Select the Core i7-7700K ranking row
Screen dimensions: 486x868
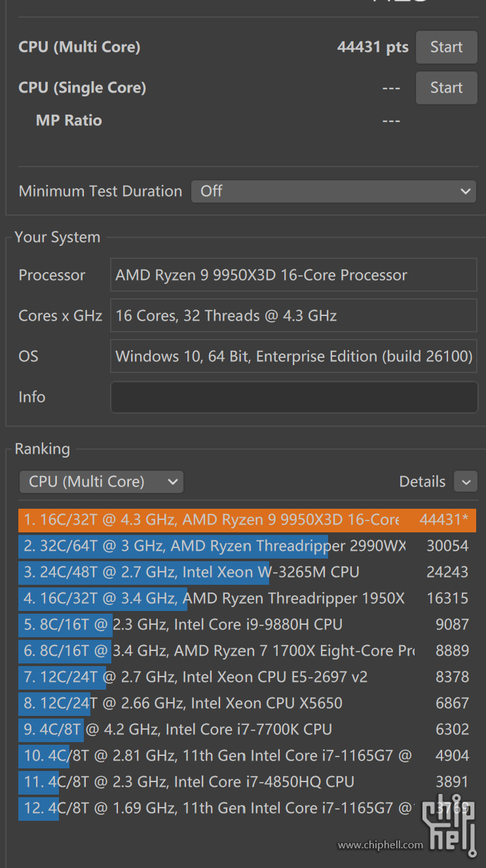pyautogui.click(x=247, y=730)
